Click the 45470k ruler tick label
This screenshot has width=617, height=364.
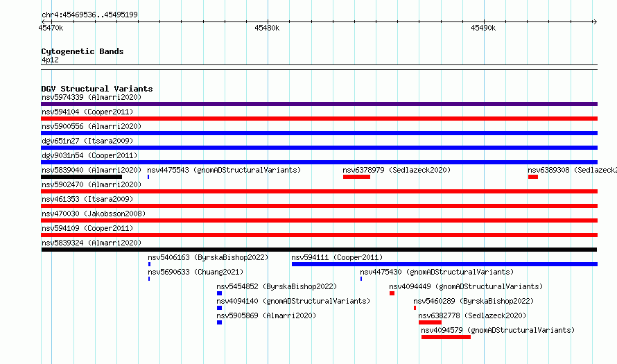tap(51, 28)
